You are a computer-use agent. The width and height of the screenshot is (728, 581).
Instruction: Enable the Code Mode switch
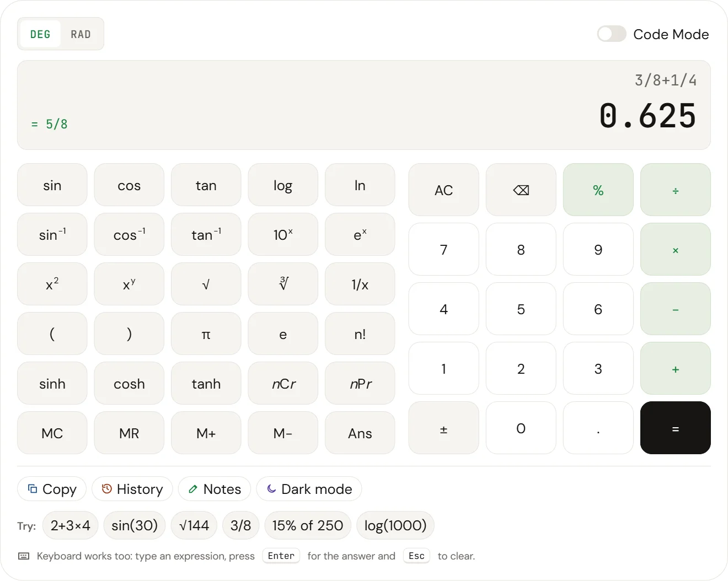coord(612,34)
